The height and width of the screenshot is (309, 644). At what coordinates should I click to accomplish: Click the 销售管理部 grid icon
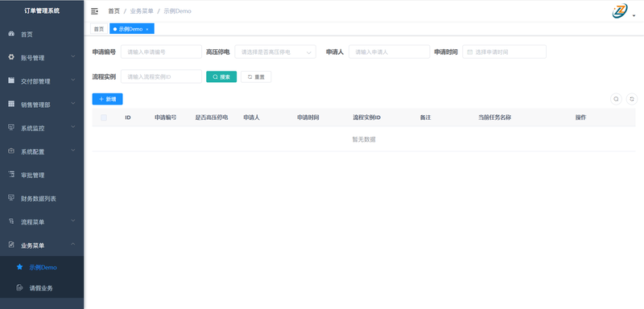[11, 105]
